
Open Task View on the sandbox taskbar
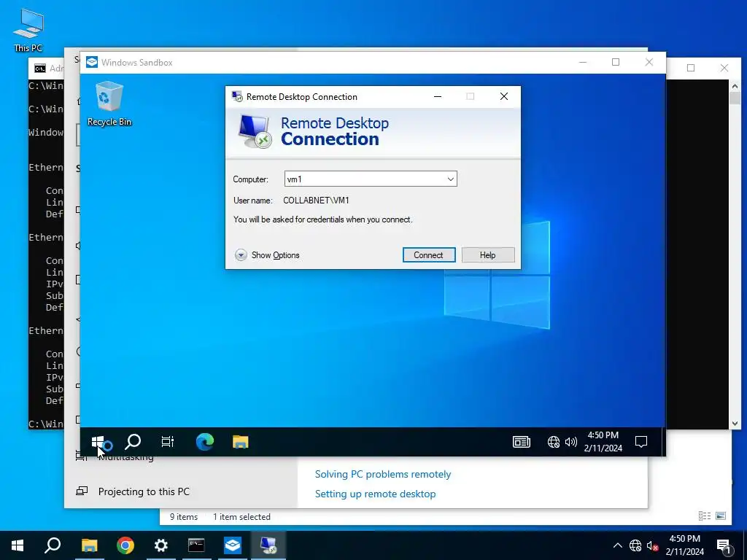tap(168, 442)
